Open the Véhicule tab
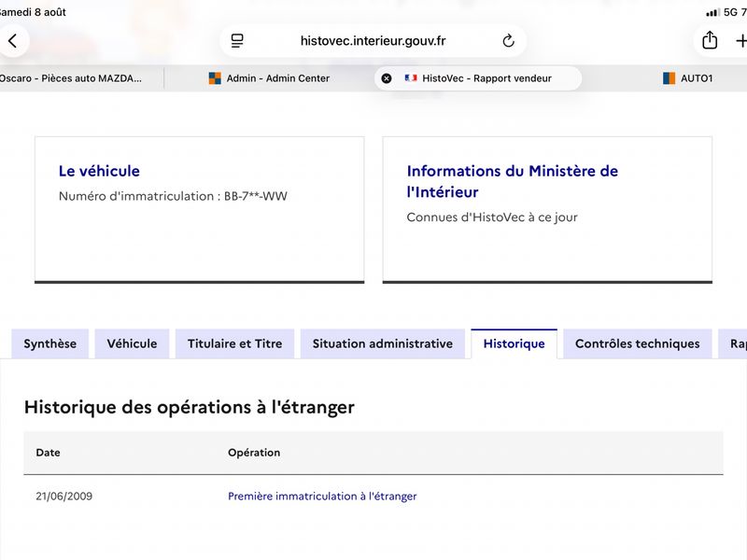747x560 pixels. click(x=132, y=343)
